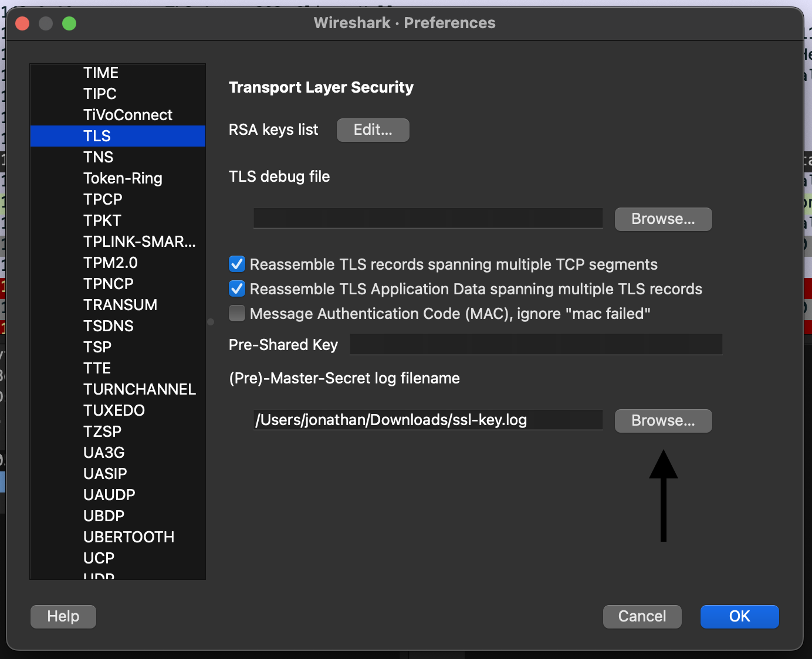Toggle Reassemble TLS Application Data checkbox

(x=237, y=289)
